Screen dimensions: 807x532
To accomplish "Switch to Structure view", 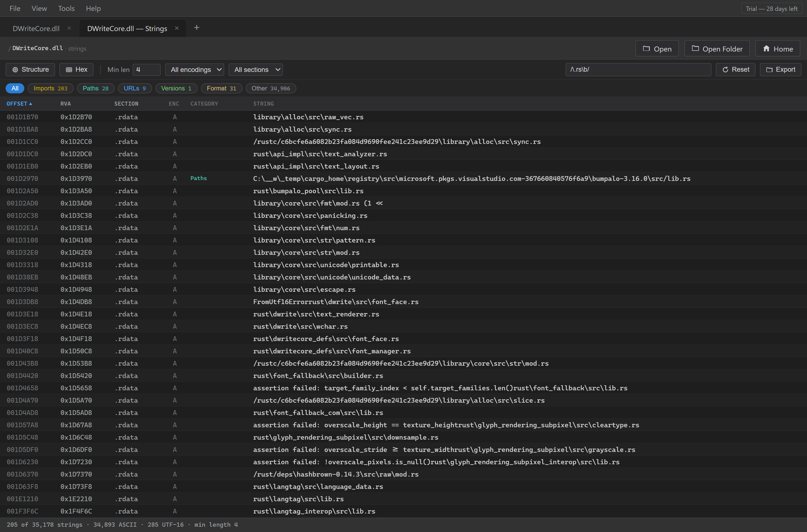I will [30, 69].
